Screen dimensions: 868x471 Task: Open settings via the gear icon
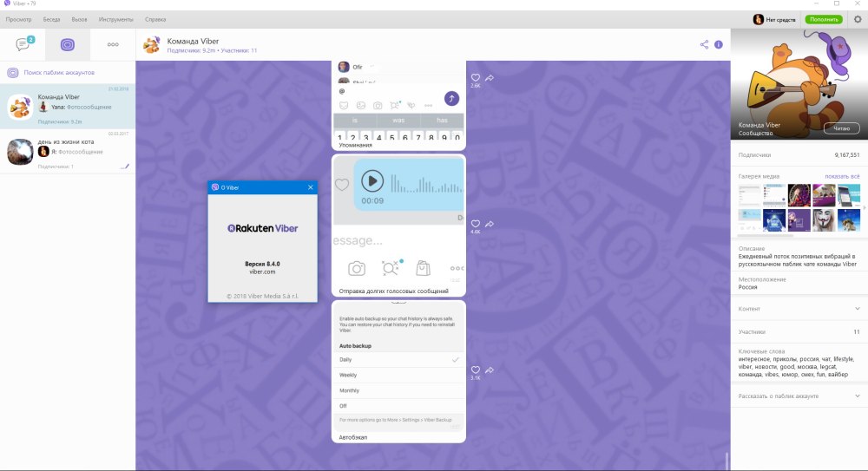(858, 19)
